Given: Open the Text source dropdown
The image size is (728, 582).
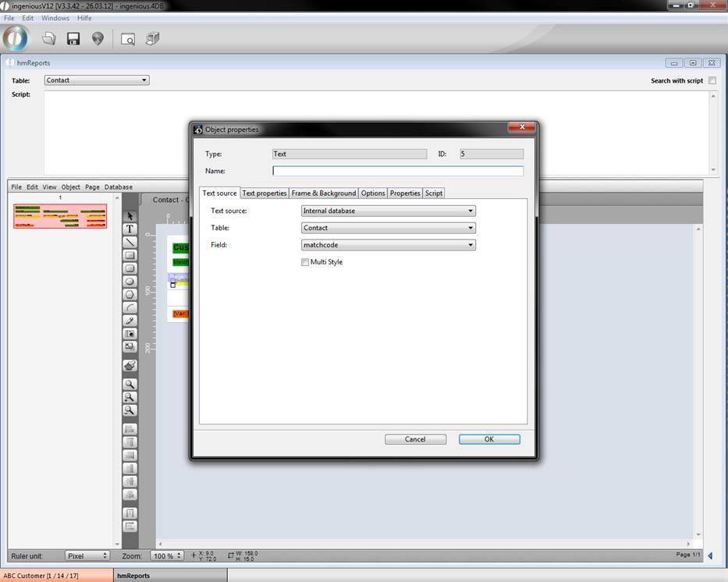Looking at the screenshot, I should (388, 211).
